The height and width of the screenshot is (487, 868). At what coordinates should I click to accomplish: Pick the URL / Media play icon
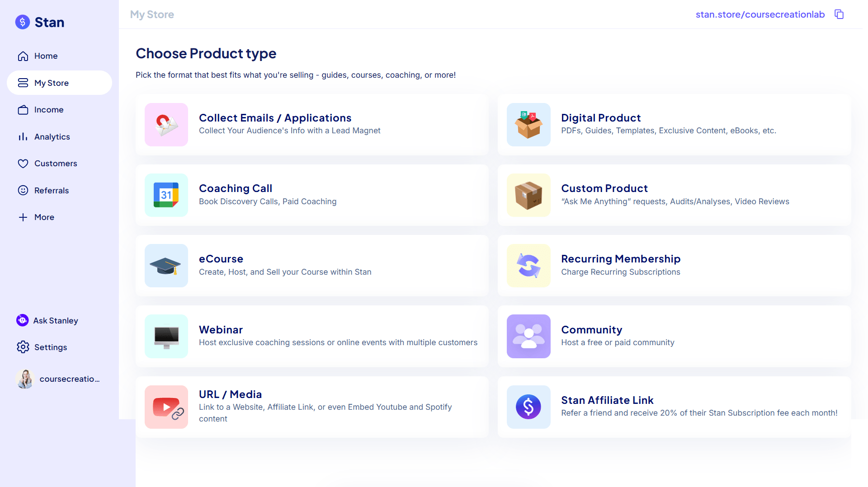(x=166, y=407)
